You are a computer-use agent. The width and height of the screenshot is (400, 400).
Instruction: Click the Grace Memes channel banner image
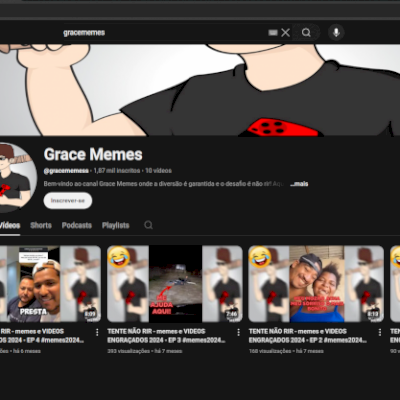200,90
